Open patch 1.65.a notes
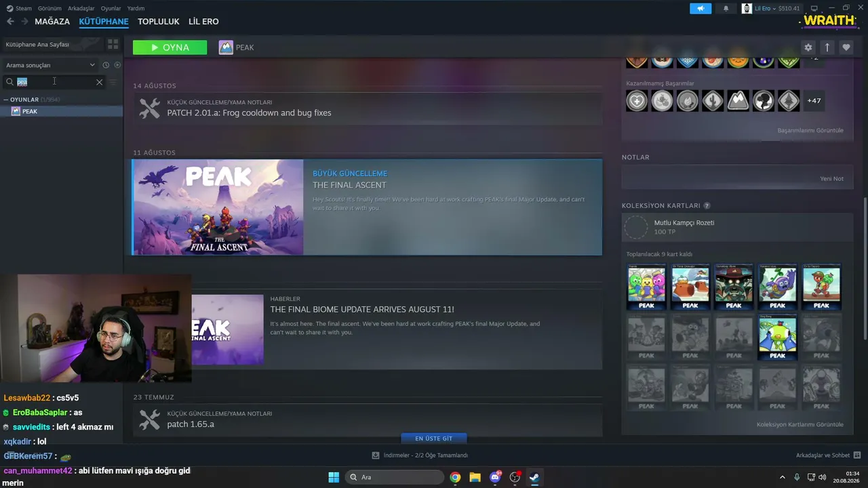This screenshot has height=488, width=868. point(367,420)
